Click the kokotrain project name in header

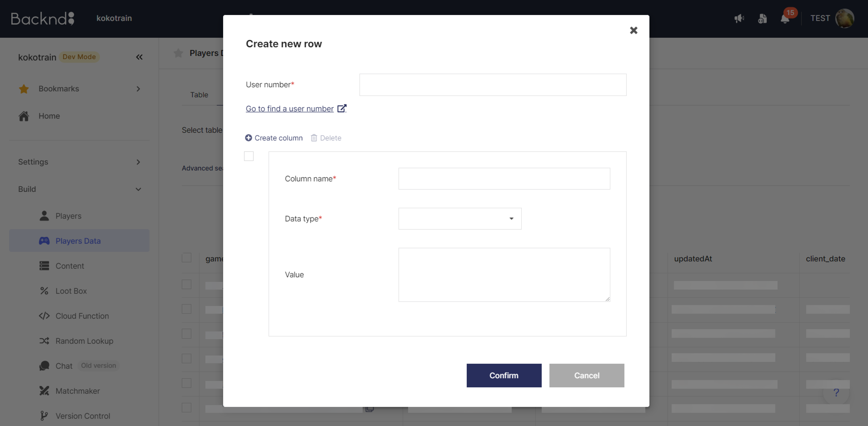(x=114, y=18)
